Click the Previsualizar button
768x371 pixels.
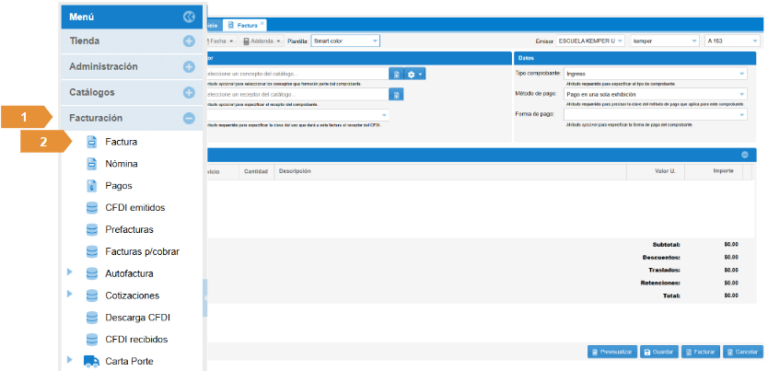(x=612, y=352)
